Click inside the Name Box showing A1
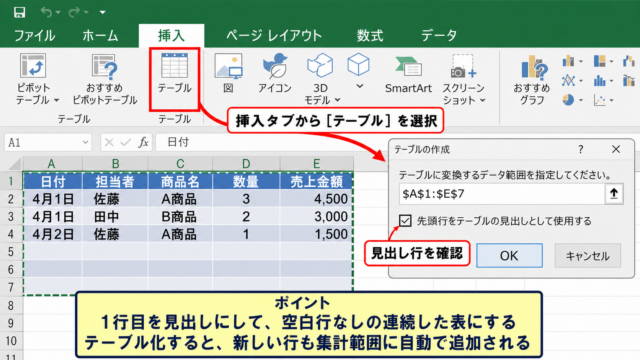This screenshot has width=640, height=360. coord(42,142)
